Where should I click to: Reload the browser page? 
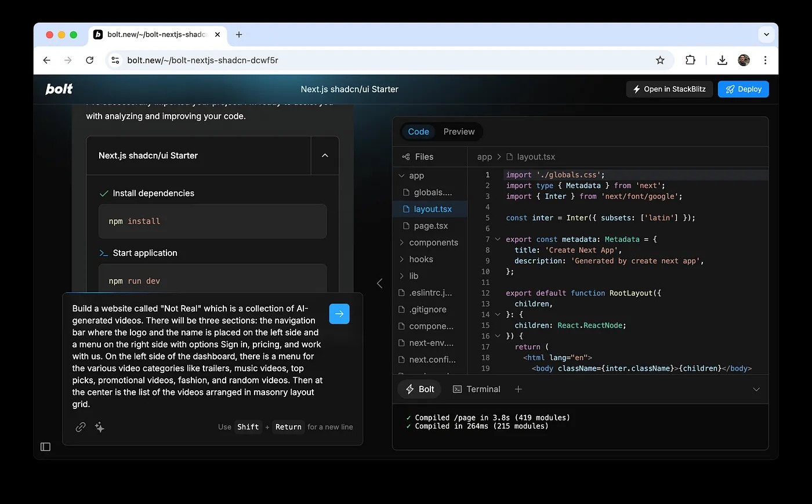coord(89,60)
